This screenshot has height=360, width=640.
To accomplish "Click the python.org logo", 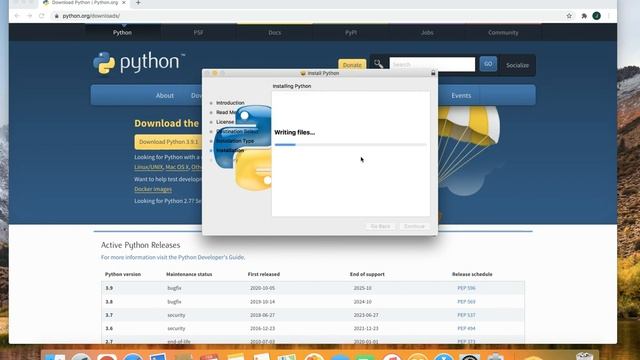I will (x=139, y=63).
